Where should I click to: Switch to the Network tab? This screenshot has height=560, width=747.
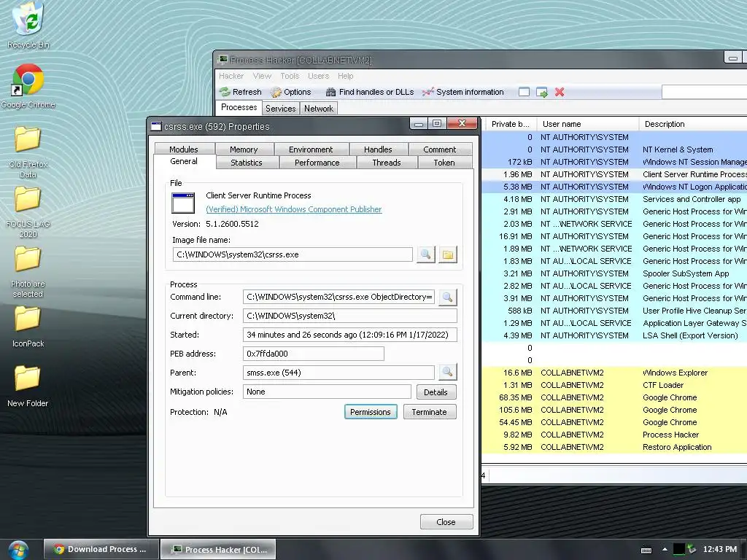[x=319, y=109]
